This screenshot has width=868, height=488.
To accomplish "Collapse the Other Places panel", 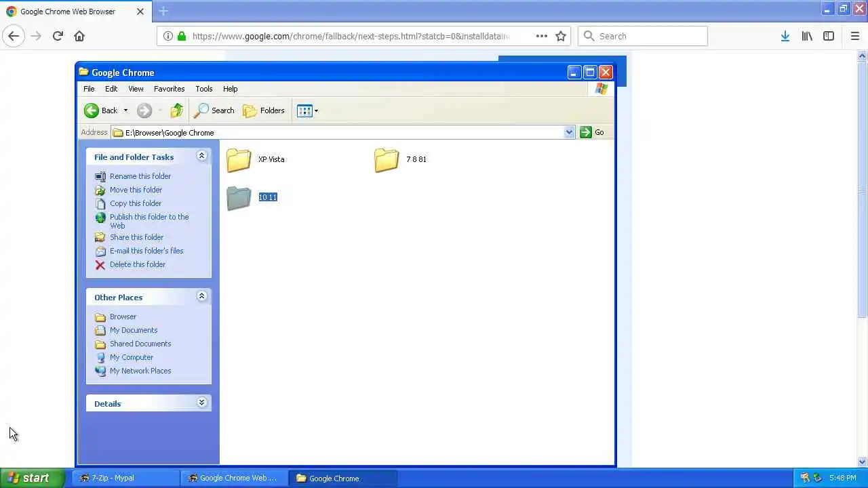I will (x=201, y=296).
